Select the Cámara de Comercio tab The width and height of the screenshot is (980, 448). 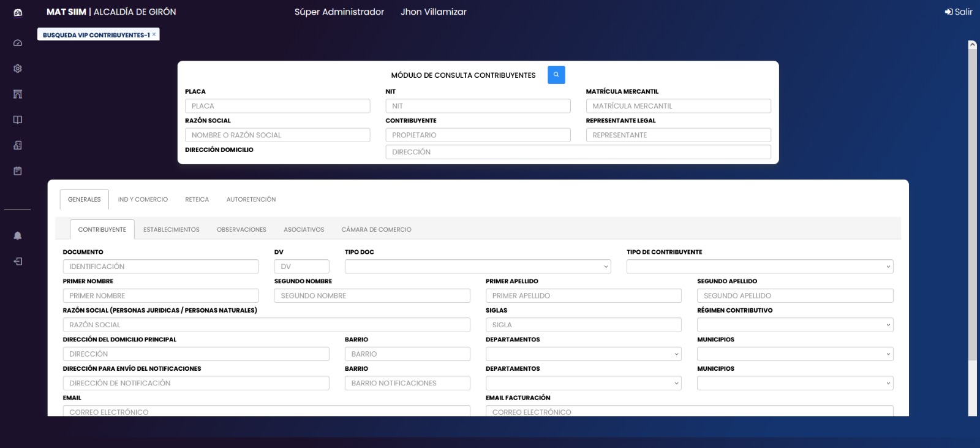[x=376, y=230]
